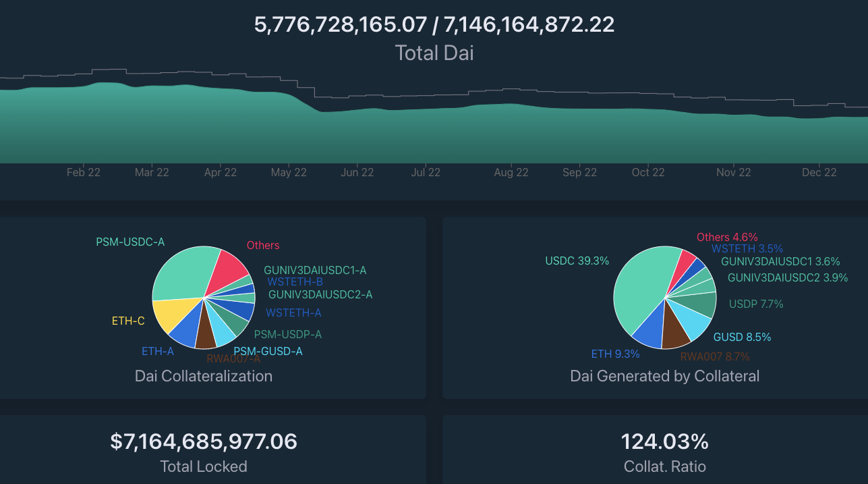This screenshot has width=868, height=484.
Task: Select the PSM-GUSD-A pie label
Action: tap(268, 351)
